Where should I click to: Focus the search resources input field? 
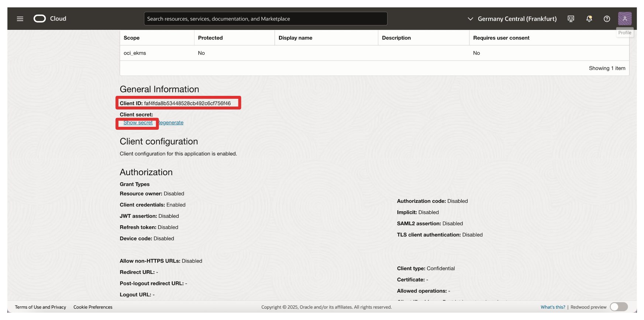pos(265,19)
